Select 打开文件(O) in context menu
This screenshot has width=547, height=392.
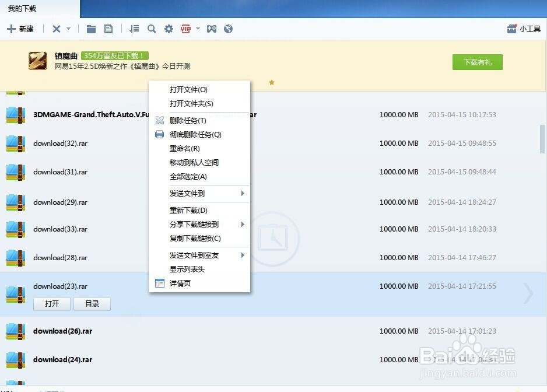click(x=199, y=90)
